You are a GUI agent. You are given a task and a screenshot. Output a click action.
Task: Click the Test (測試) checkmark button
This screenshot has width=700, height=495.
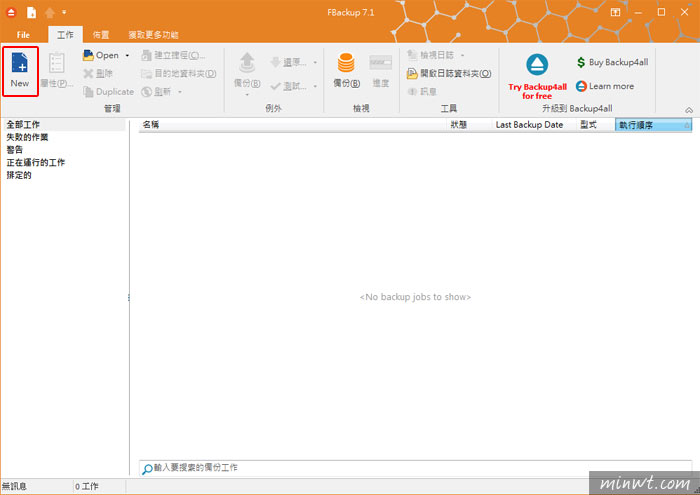(288, 86)
